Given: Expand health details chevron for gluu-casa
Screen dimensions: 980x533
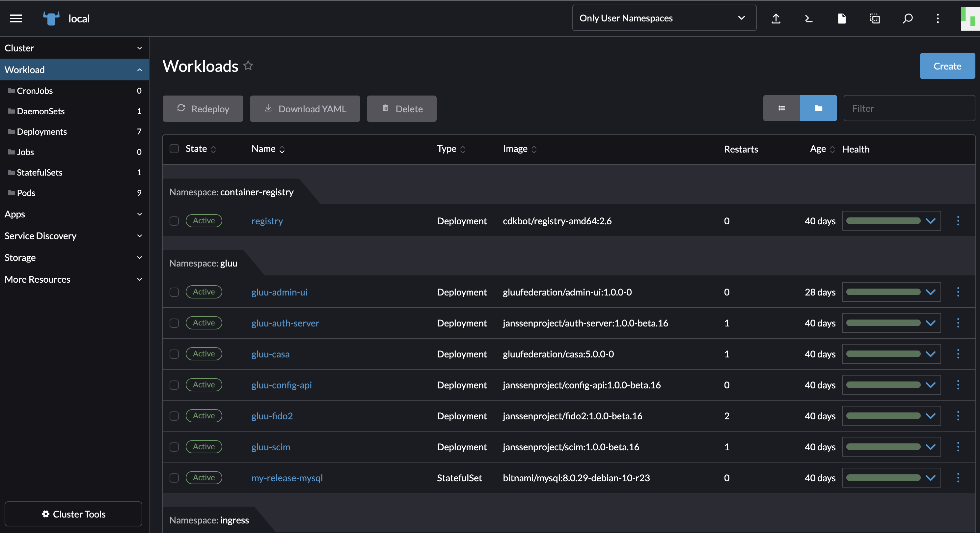Looking at the screenshot, I should point(931,354).
